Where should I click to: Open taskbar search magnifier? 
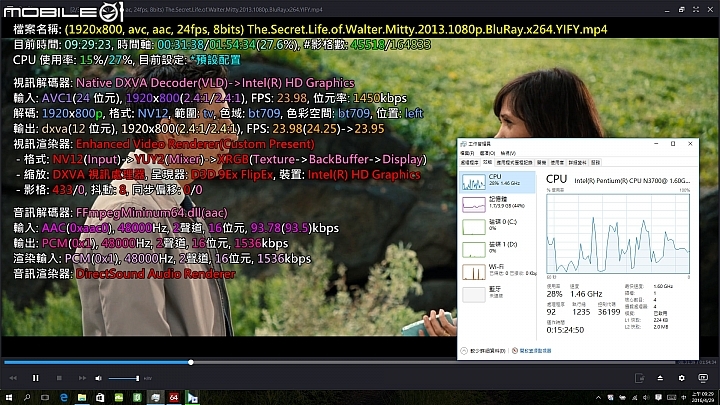27,397
